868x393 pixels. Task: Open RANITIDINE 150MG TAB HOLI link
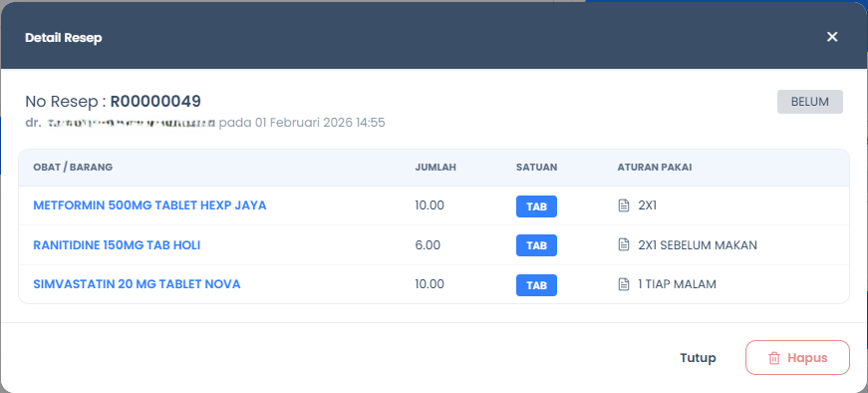coord(117,245)
